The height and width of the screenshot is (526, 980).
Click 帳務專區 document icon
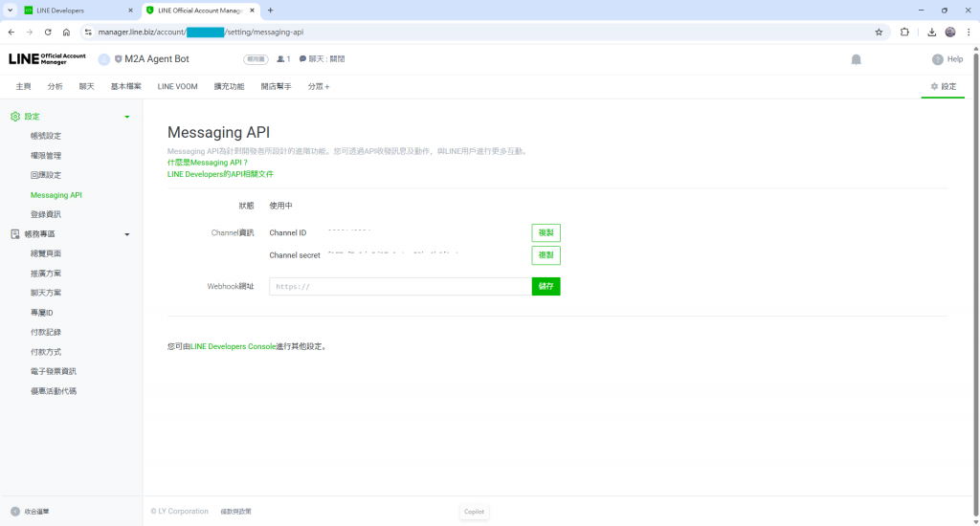click(15, 233)
